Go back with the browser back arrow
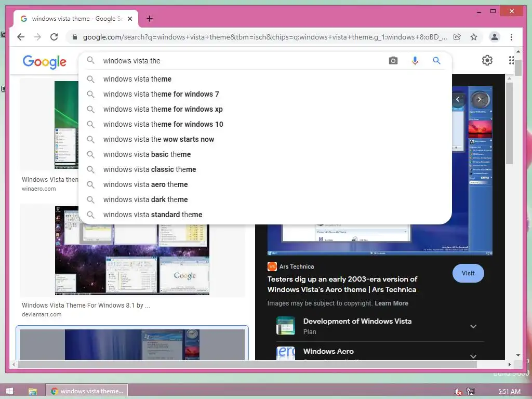Screen dimensions: 532x399 (x=21, y=37)
